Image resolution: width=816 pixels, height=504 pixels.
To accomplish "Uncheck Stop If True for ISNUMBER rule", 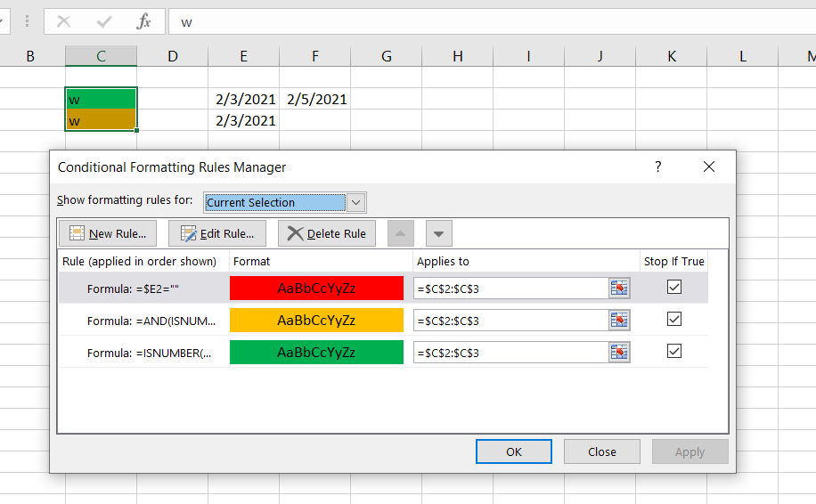I will [x=674, y=352].
